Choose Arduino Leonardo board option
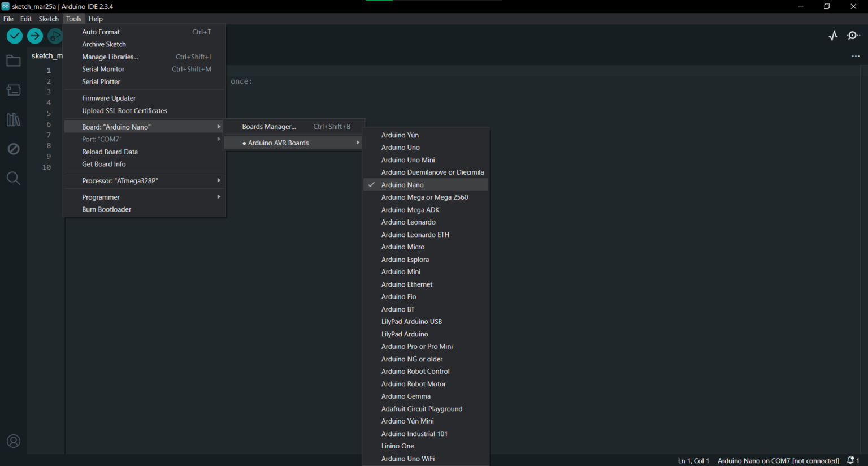The height and width of the screenshot is (466, 868). click(409, 222)
